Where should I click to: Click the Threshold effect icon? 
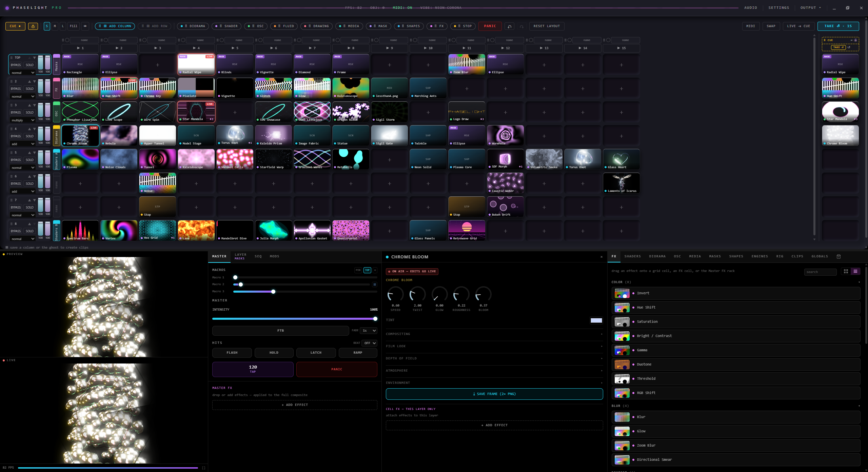point(622,379)
